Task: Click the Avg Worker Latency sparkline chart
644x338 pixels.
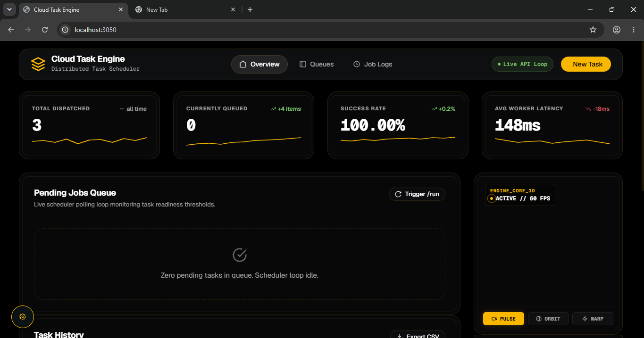Action: (x=552, y=141)
